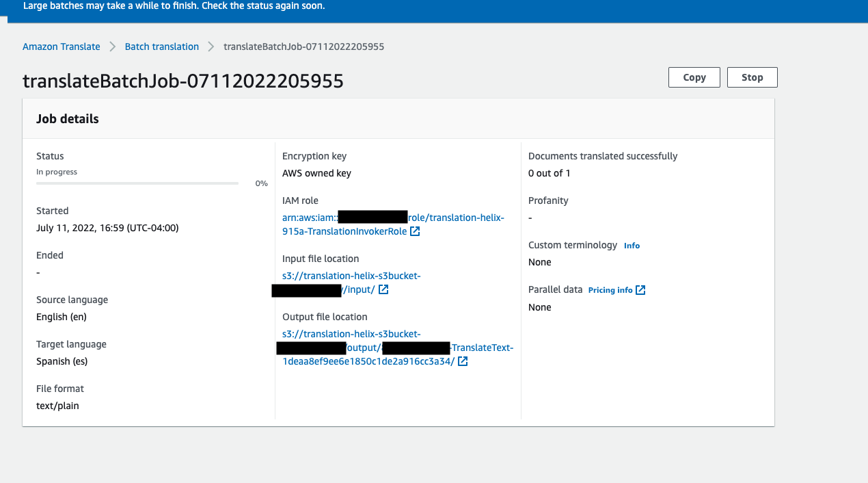Click the Output file location label
This screenshot has height=483, width=868.
coord(325,317)
